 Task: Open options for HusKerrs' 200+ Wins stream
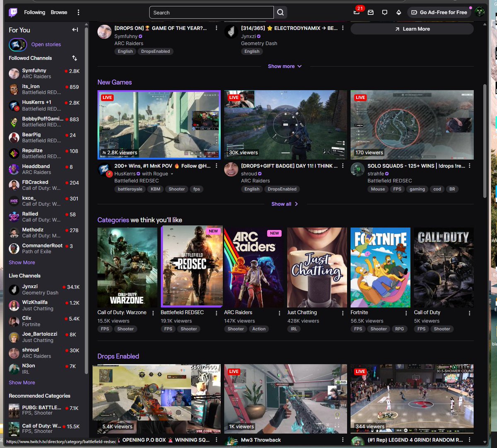coord(216,166)
